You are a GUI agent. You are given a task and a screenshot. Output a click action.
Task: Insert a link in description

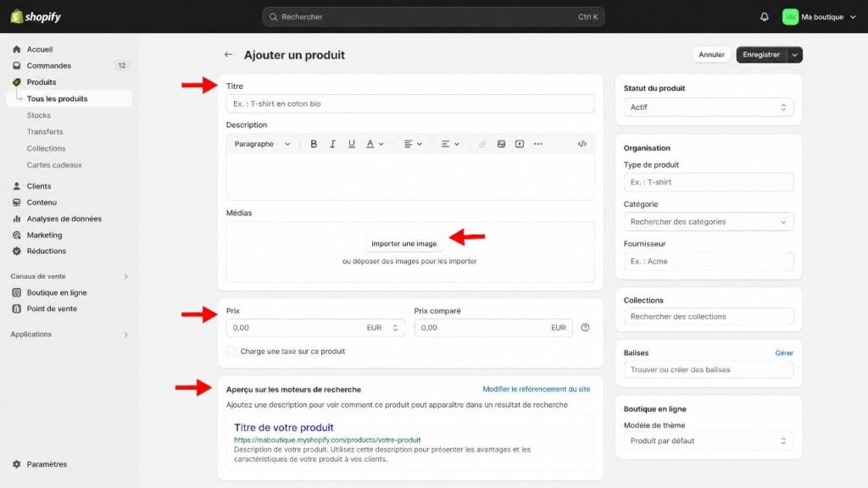pyautogui.click(x=482, y=144)
